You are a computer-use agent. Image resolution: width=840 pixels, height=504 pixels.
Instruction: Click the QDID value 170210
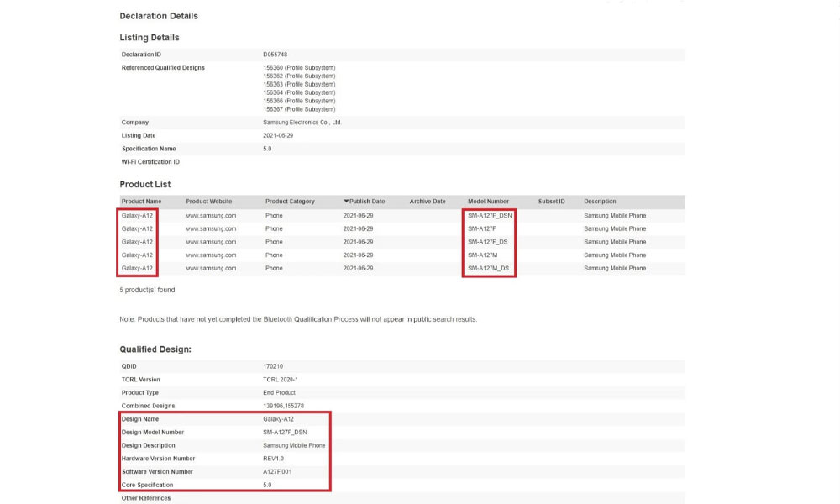(274, 366)
